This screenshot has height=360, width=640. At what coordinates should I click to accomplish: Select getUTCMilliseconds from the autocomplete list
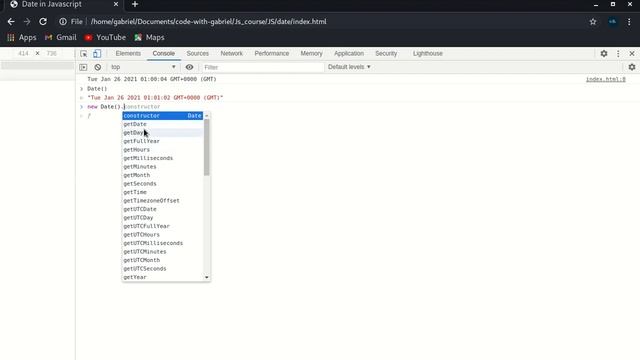163,243
